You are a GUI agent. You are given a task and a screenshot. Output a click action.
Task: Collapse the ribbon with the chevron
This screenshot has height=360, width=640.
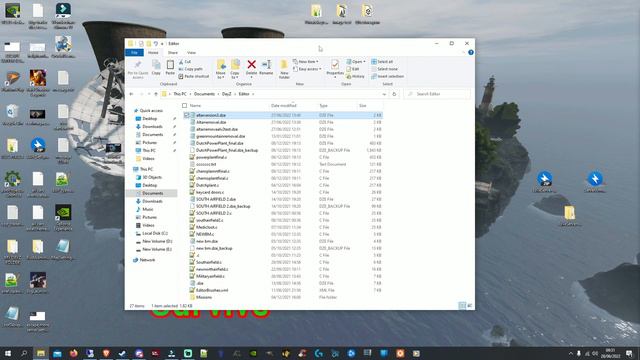click(x=463, y=52)
